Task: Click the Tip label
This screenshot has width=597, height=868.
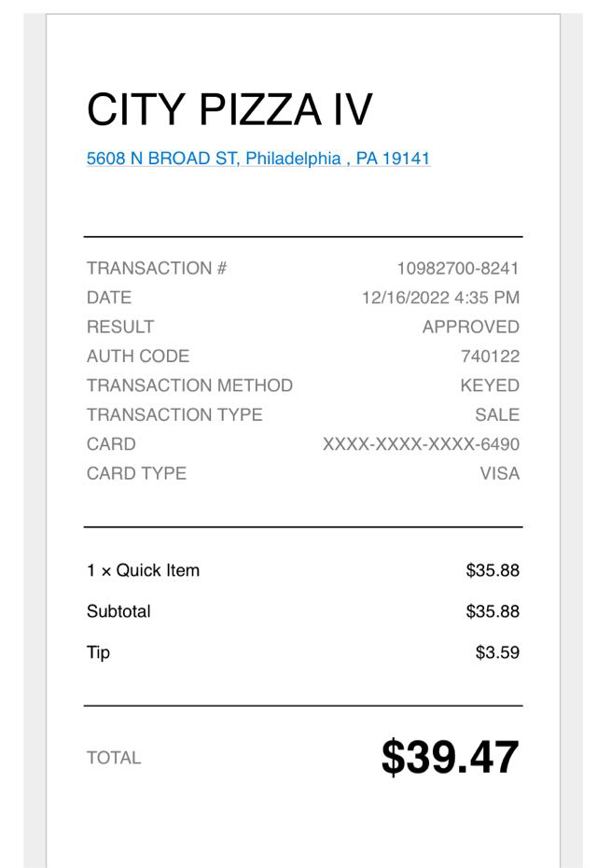Action: [x=98, y=652]
